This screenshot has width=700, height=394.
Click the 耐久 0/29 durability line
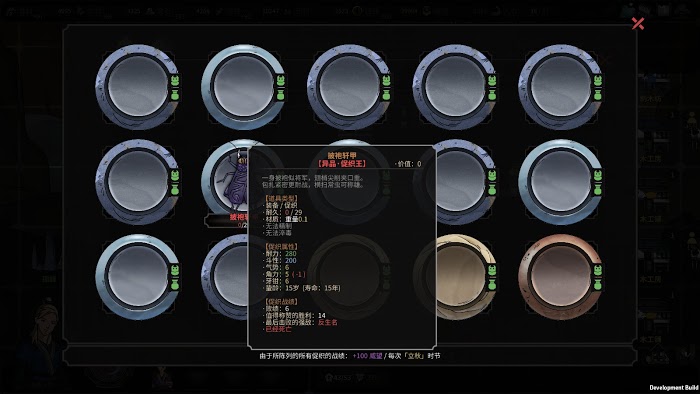pyautogui.click(x=282, y=212)
